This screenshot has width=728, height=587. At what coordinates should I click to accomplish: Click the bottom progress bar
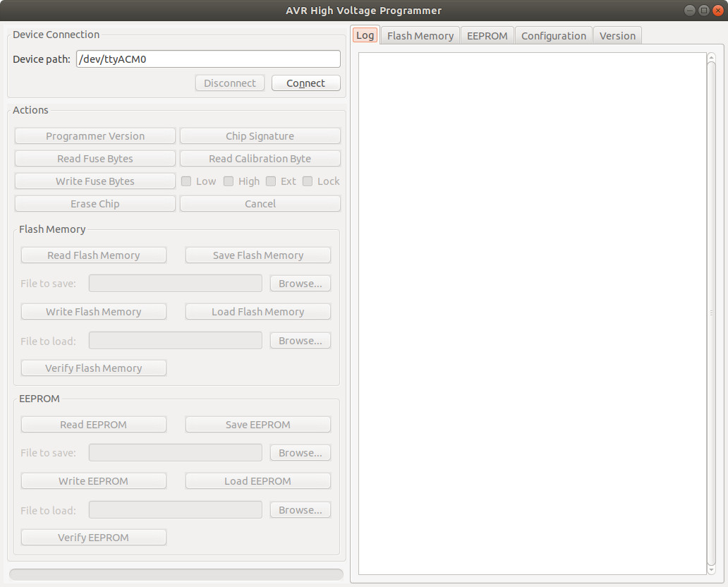coord(176,574)
